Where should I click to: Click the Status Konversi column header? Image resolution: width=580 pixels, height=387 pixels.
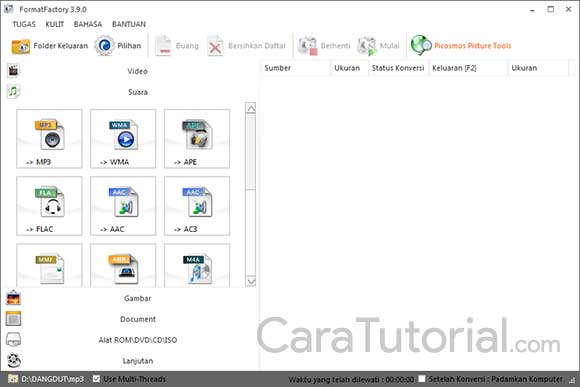click(398, 68)
